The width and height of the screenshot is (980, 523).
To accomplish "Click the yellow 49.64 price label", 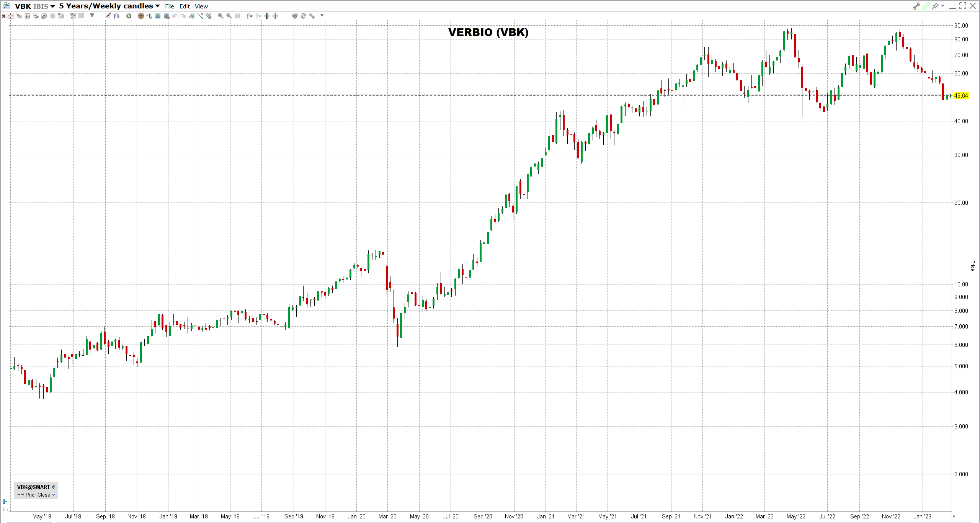I will 961,96.
